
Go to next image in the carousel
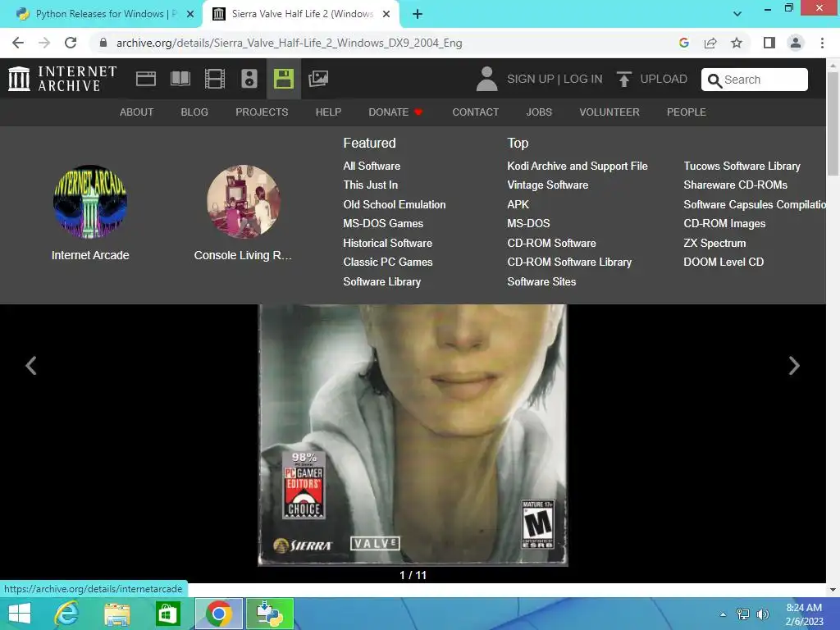[794, 366]
